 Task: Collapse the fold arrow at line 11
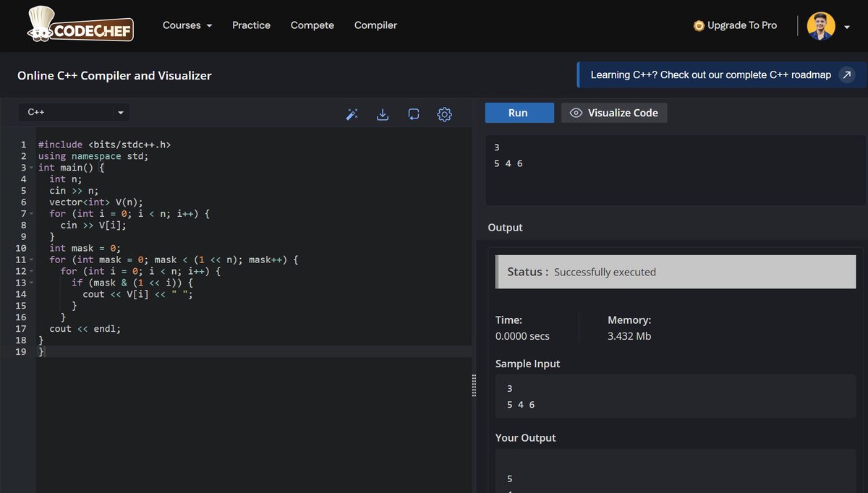click(32, 260)
